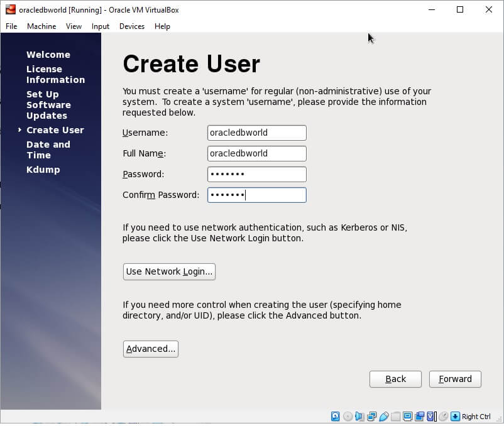Click the USB devices status icon
The width and height of the screenshot is (504, 426).
pos(383,417)
